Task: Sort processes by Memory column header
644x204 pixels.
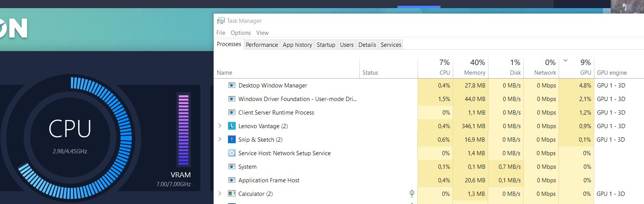Action: 470,67
